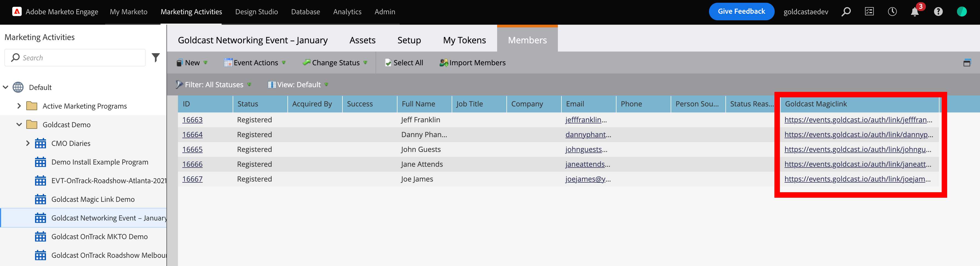This screenshot has height=266, width=980.
Task: Click the Goldcast OnTrack Roadshow Melbourne icon
Action: pos(40,255)
